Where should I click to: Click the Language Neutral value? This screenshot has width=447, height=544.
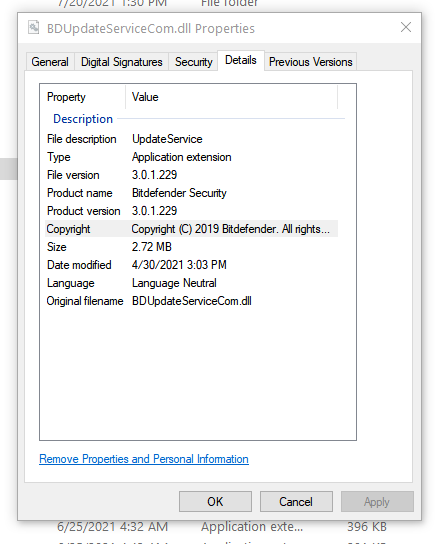[174, 283]
